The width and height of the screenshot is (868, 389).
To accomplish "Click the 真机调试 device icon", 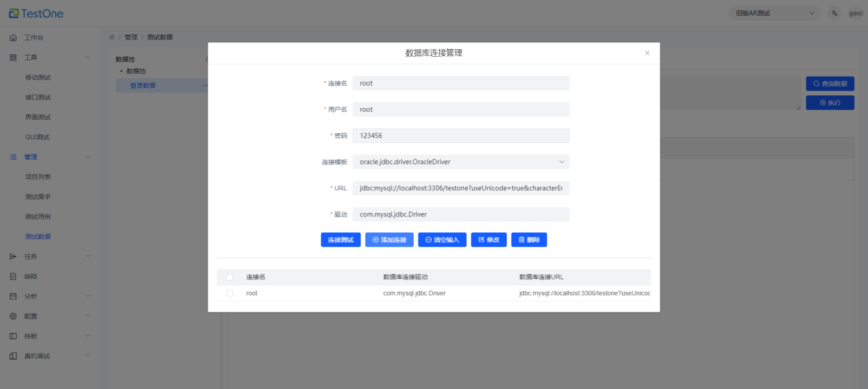I will (x=13, y=356).
